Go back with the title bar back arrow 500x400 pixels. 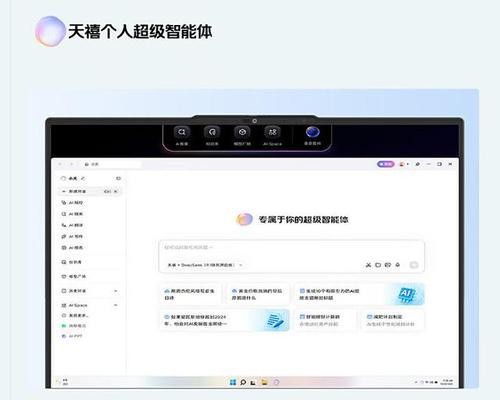pyautogui.click(x=60, y=164)
